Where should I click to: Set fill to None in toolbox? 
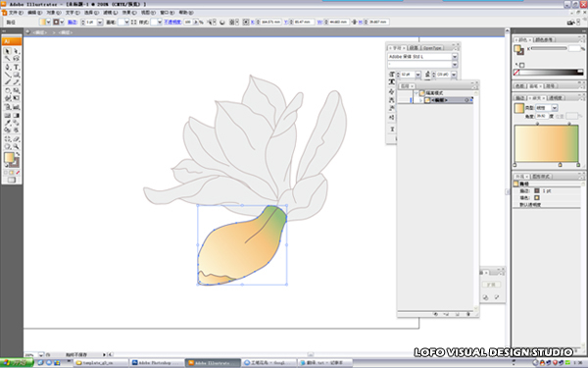tap(18, 173)
